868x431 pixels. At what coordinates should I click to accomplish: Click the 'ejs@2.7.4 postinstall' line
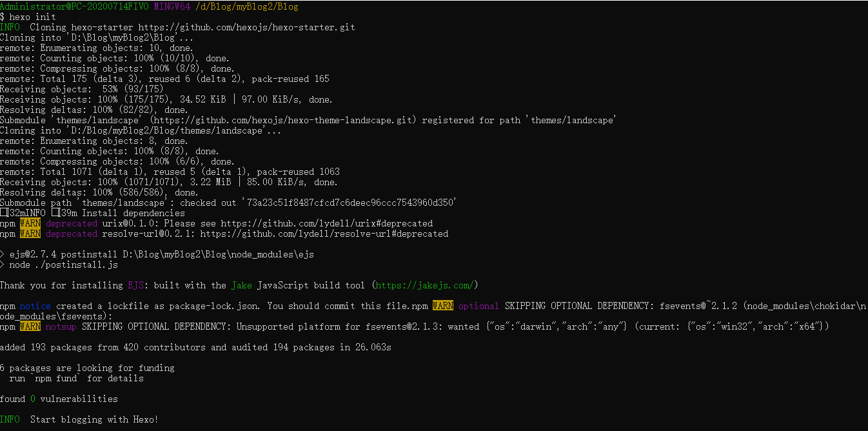tap(157, 254)
